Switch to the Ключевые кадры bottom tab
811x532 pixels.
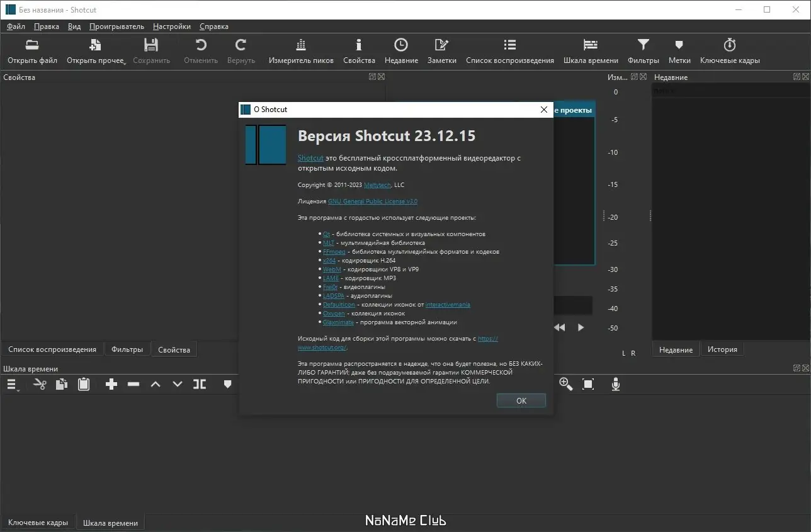point(38,523)
